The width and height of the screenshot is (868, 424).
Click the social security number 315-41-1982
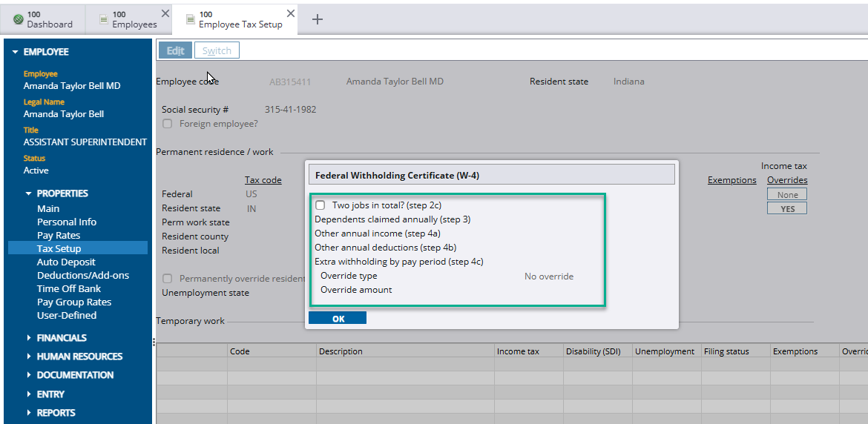click(x=291, y=110)
